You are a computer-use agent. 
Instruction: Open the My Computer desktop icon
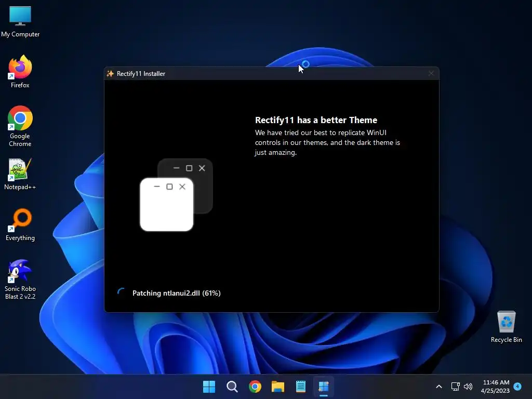20,21
